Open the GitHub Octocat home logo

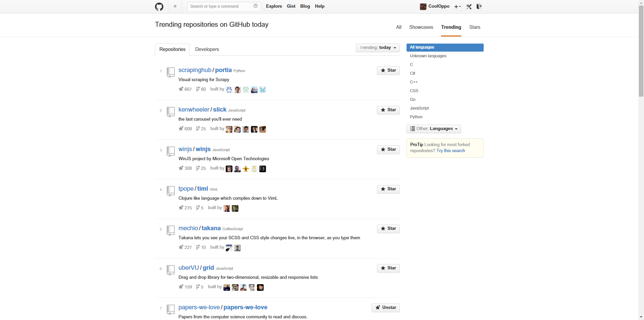point(159,7)
